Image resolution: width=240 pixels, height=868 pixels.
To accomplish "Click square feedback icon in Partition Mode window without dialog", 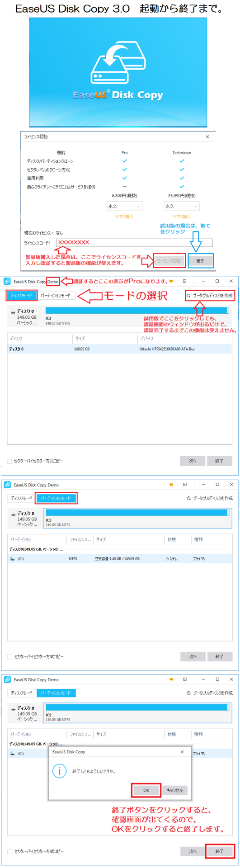I will [185, 485].
